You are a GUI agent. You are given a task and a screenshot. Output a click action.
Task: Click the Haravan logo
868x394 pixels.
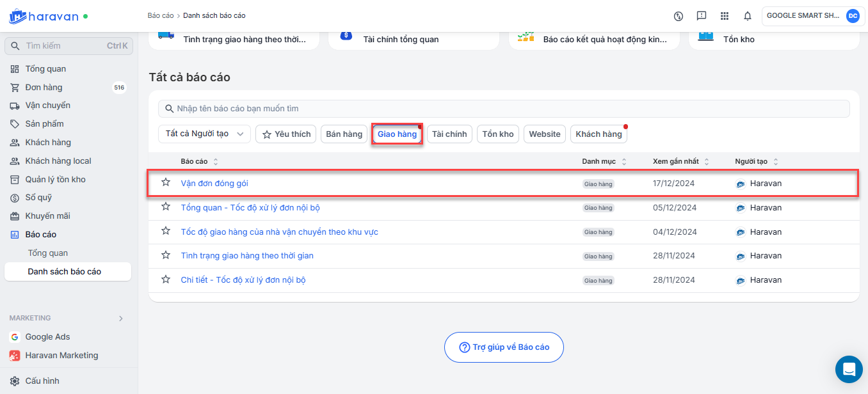click(49, 16)
